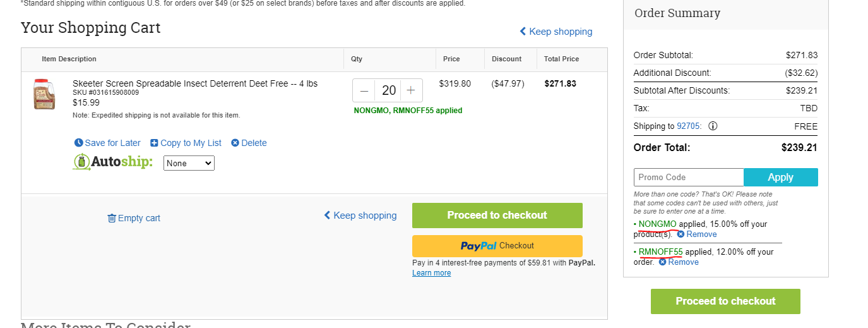Click the shipping info icon next to 92705

[713, 126]
